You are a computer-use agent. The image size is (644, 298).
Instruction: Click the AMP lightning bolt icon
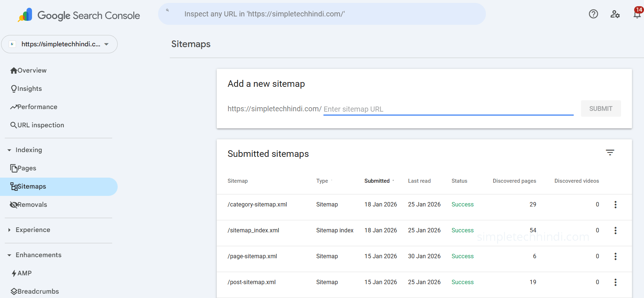[x=14, y=273]
